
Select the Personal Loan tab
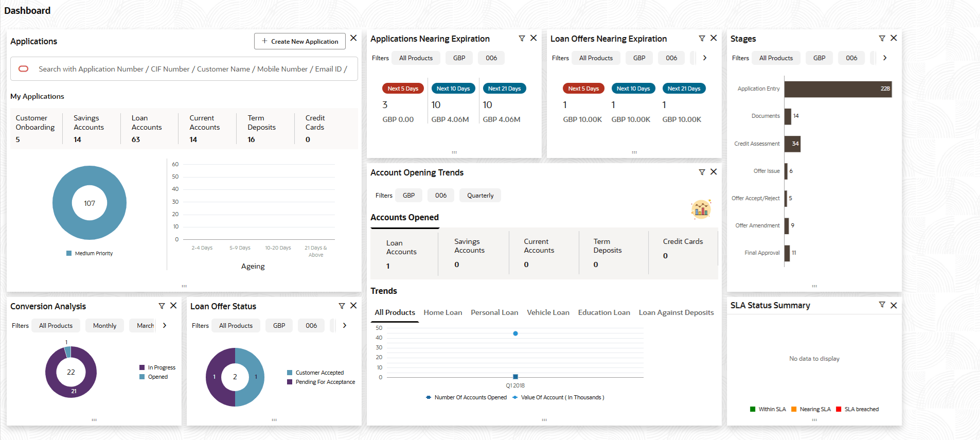point(494,312)
